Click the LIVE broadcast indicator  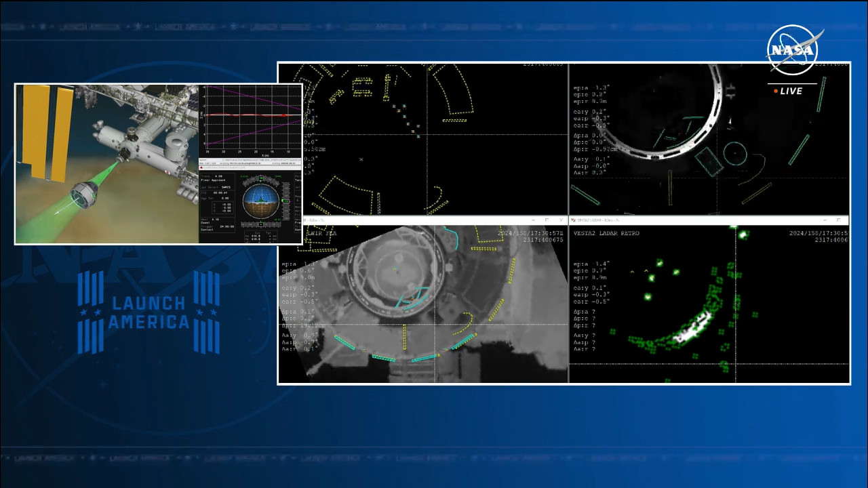789,91
